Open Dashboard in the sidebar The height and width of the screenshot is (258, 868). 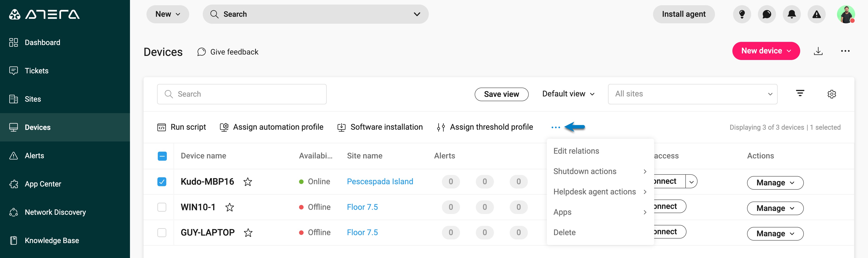(x=65, y=43)
